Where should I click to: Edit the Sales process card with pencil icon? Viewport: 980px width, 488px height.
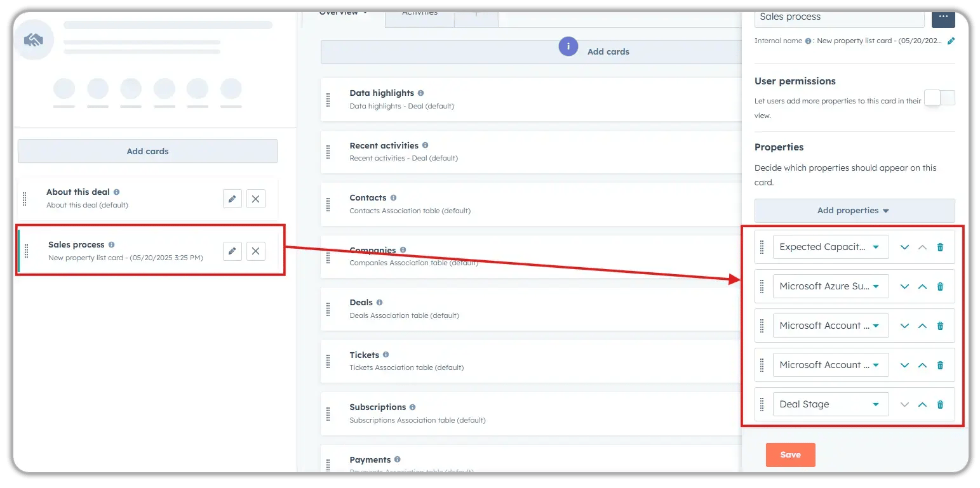point(232,251)
